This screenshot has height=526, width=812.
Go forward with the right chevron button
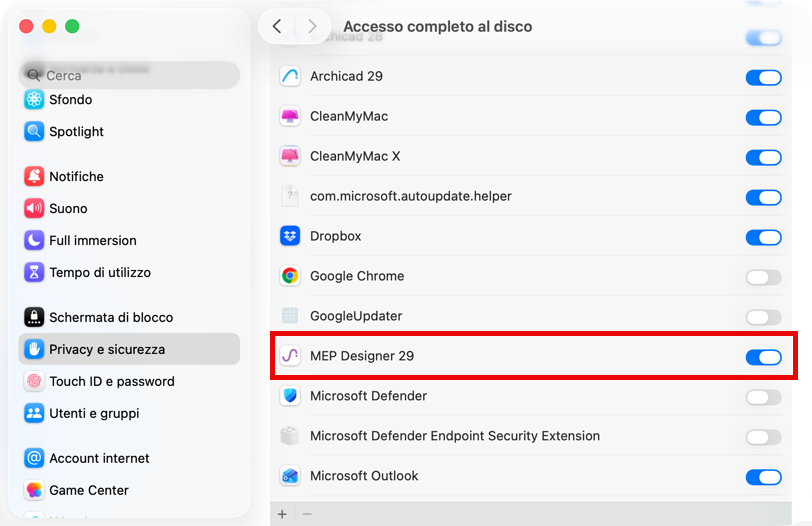(312, 26)
